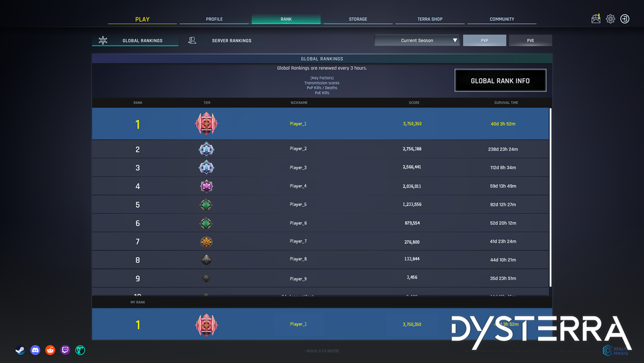Image resolution: width=644 pixels, height=363 pixels.
Task: Click the Rank column header
Action: pyautogui.click(x=138, y=103)
